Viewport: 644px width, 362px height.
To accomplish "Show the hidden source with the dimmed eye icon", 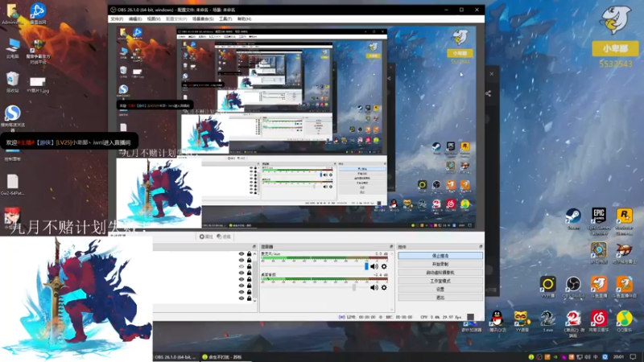I will [x=242, y=266].
